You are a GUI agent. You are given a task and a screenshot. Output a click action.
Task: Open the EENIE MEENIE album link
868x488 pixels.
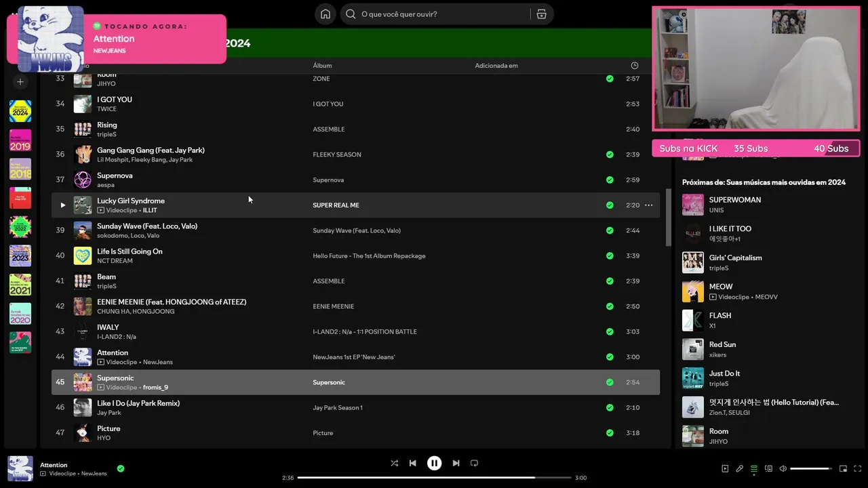[333, 306]
